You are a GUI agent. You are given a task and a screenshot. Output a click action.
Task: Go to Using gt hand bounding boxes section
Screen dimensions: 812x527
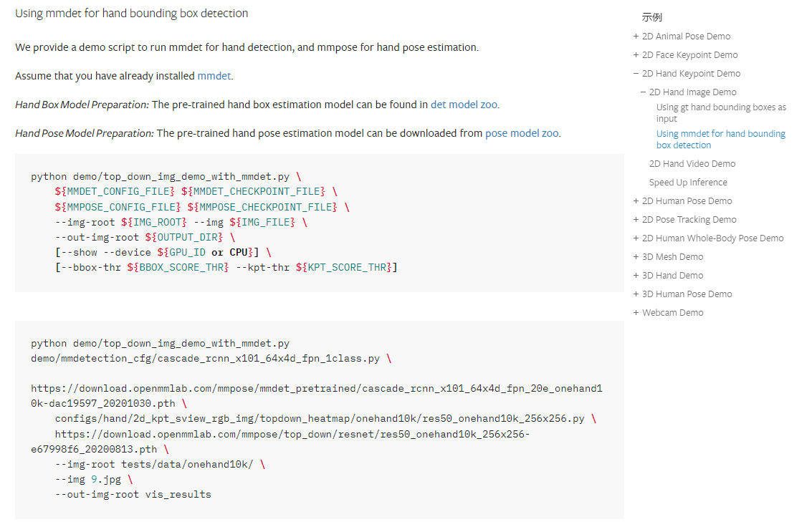click(720, 113)
